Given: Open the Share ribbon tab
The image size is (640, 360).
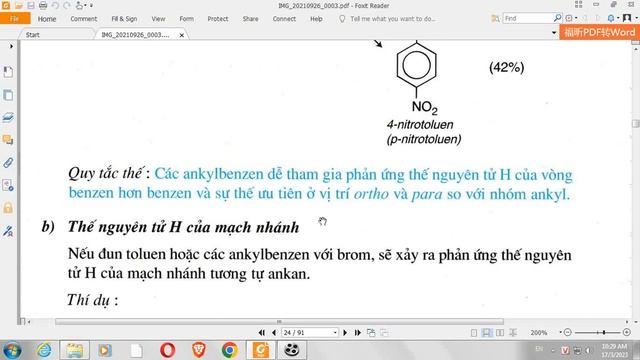Looking at the screenshot, I should pyautogui.click(x=251, y=19).
